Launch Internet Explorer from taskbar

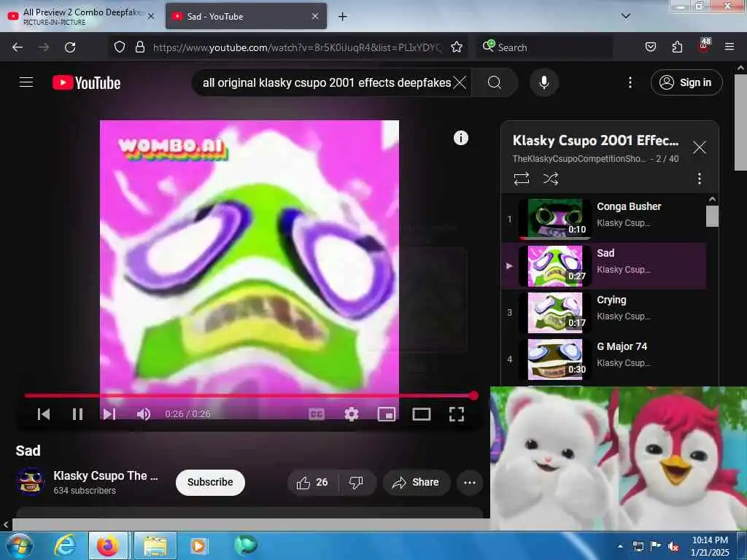point(65,545)
